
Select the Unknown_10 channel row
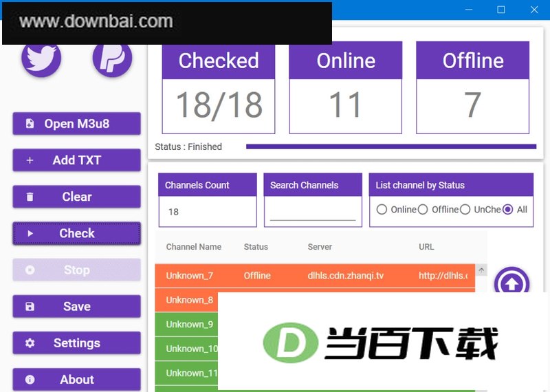point(186,349)
